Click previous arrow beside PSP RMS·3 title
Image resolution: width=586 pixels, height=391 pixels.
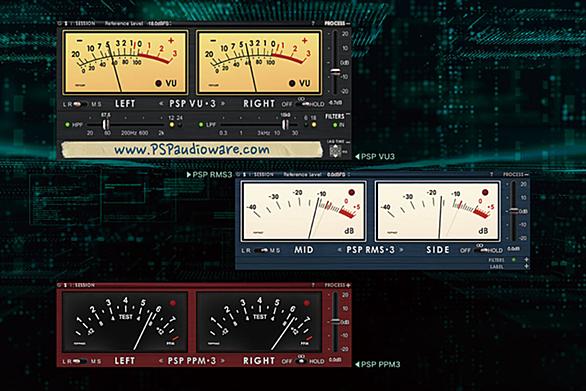coord(339,250)
